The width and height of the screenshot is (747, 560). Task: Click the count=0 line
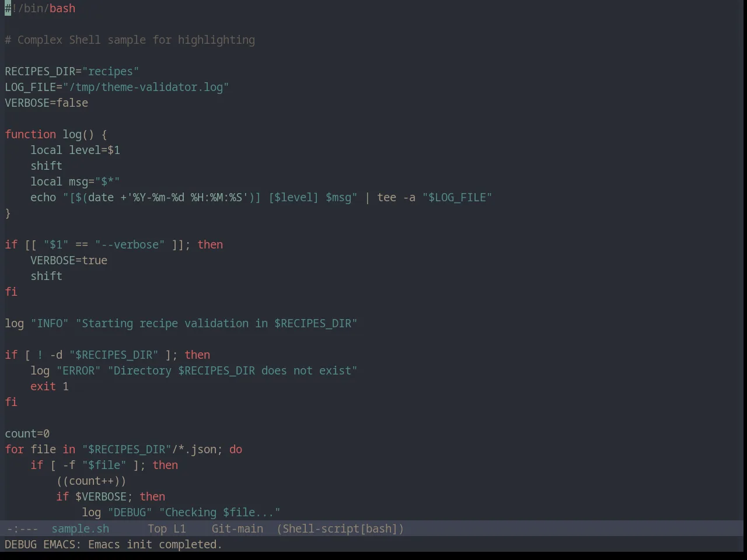pos(27,433)
